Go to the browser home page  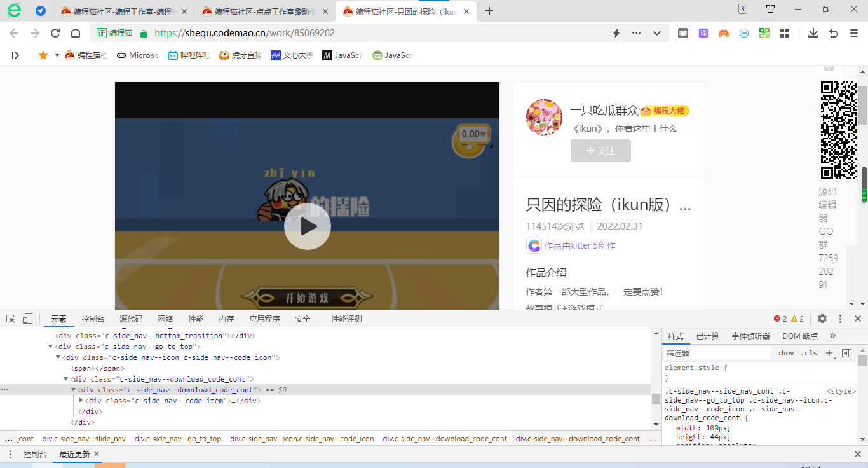point(76,33)
